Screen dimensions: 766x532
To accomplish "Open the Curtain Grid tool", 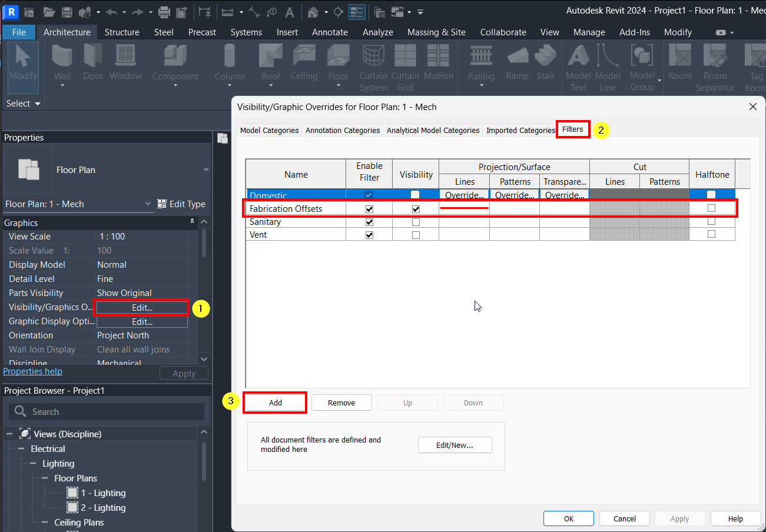I will [405, 65].
